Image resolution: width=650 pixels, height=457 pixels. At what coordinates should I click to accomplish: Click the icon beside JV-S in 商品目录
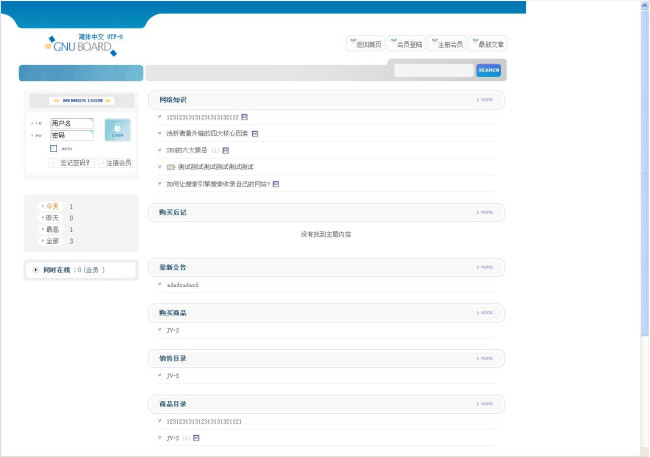[197, 438]
